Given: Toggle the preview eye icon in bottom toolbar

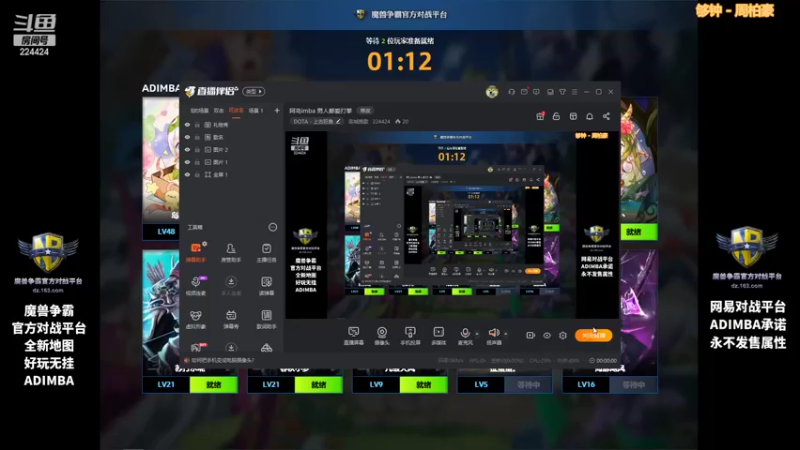Looking at the screenshot, I should pos(547,335).
